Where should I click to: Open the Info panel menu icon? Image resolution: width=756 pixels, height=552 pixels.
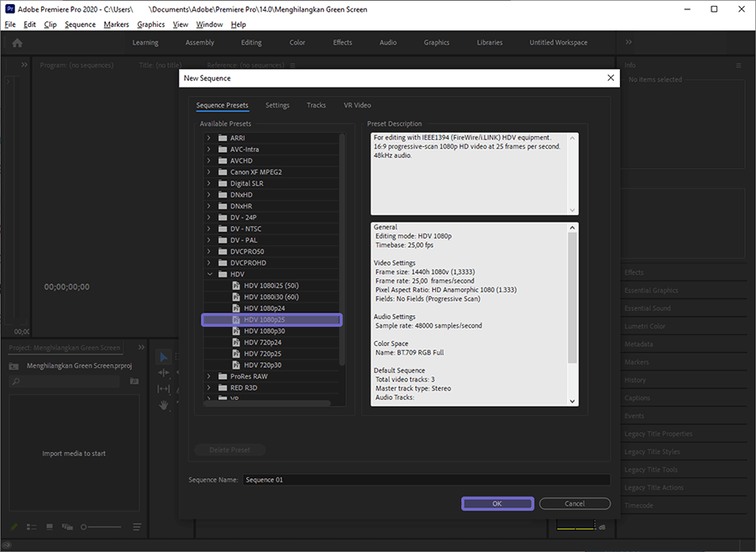pos(738,65)
